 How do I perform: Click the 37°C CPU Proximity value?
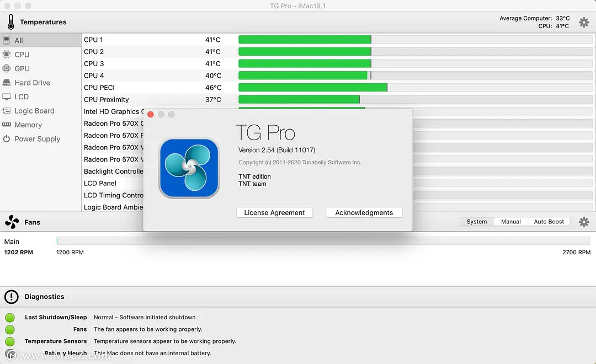(213, 100)
